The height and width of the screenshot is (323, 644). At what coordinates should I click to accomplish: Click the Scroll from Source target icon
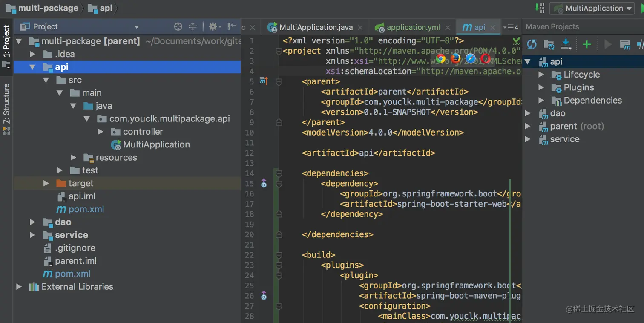178,26
